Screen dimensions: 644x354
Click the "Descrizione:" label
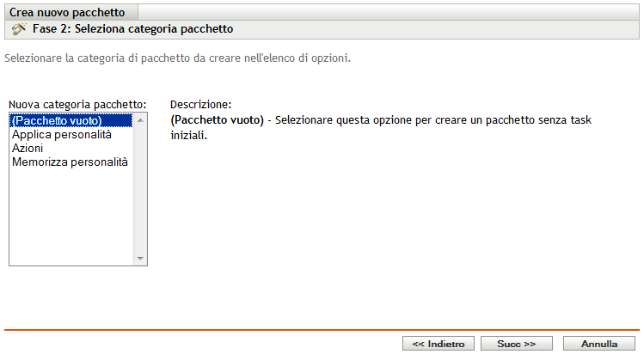(195, 105)
